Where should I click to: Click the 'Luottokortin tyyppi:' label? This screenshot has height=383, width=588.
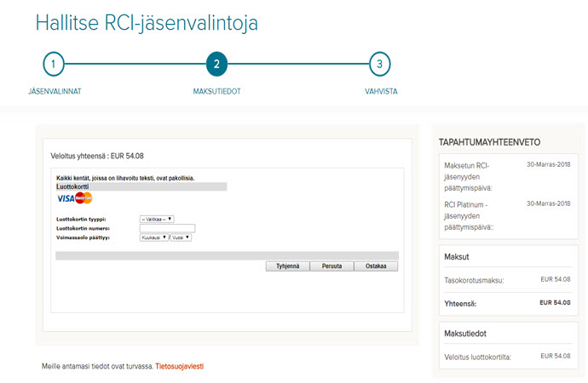click(81, 220)
